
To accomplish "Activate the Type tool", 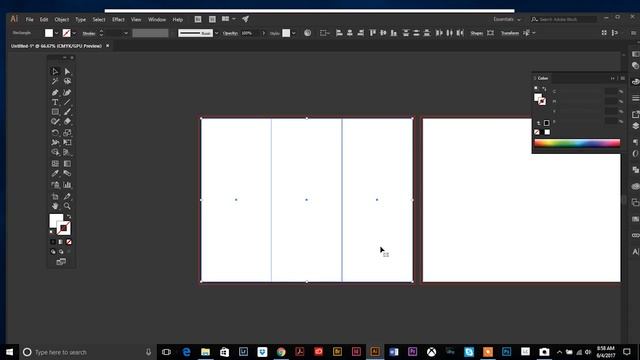I will (55, 102).
